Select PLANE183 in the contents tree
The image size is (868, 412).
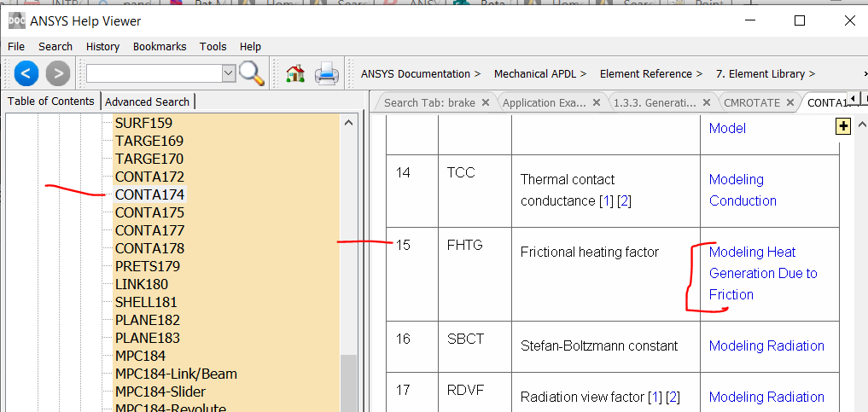pos(148,338)
